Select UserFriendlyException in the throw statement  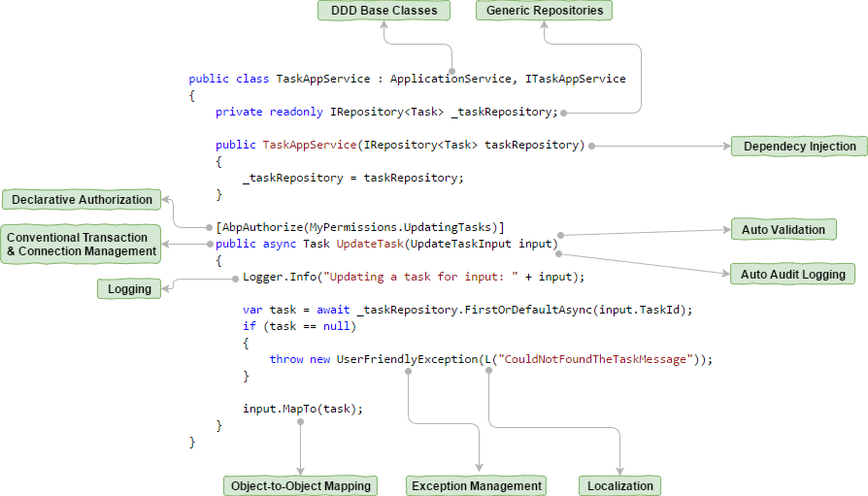point(407,359)
